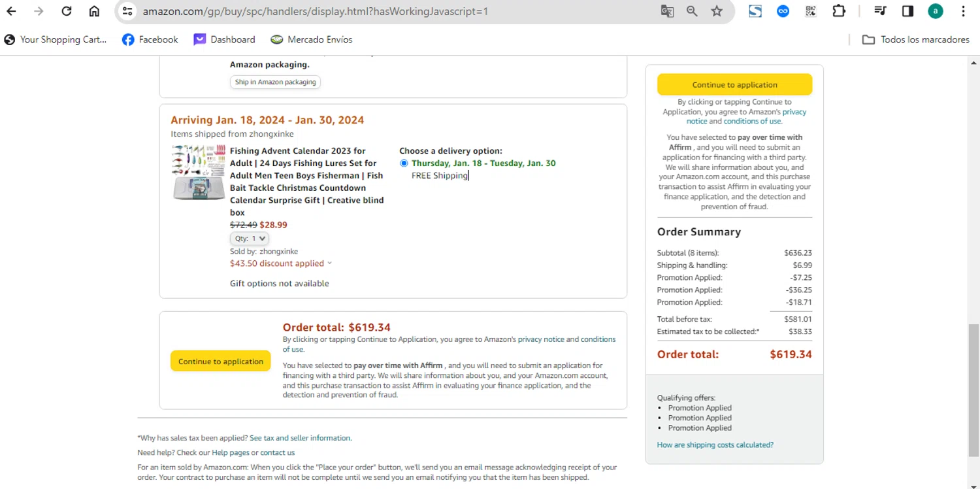Bookmark this page with the star
980x489 pixels.
coord(717,11)
